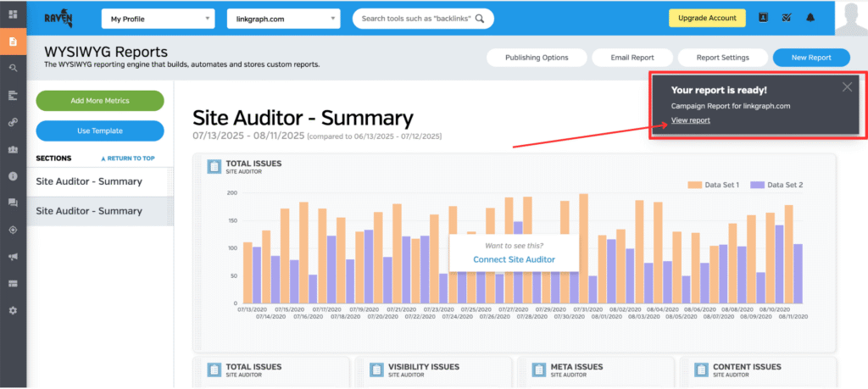
Task: Open the linkgraph.com campaign dropdown
Action: 283,19
